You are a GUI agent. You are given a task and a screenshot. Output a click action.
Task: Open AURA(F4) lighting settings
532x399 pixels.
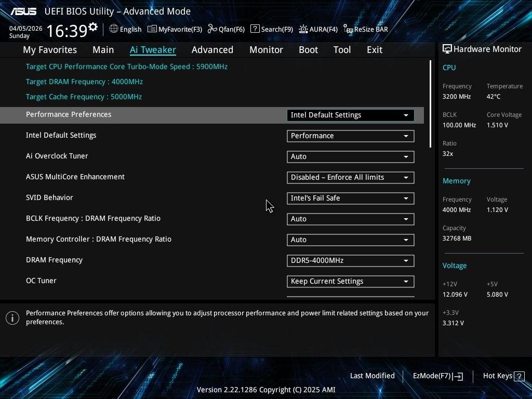(x=318, y=29)
